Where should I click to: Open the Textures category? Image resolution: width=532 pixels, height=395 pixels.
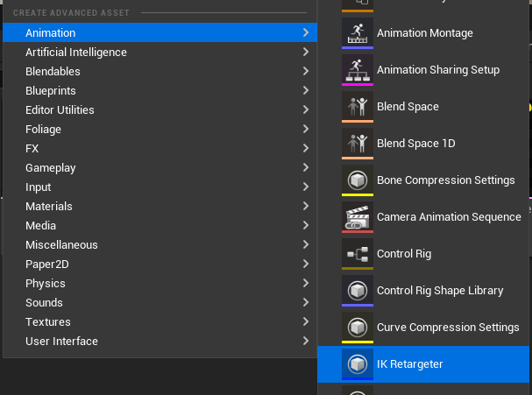click(x=160, y=321)
